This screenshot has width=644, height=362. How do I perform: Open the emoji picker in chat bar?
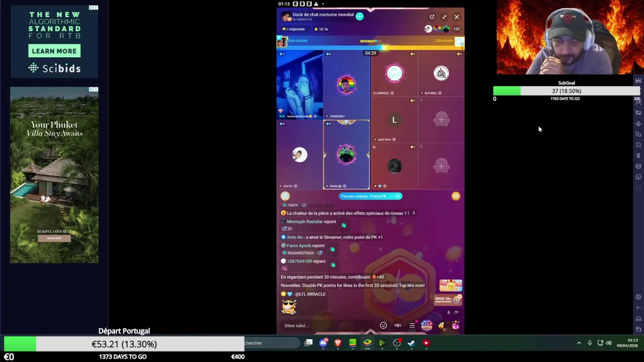coord(383,325)
